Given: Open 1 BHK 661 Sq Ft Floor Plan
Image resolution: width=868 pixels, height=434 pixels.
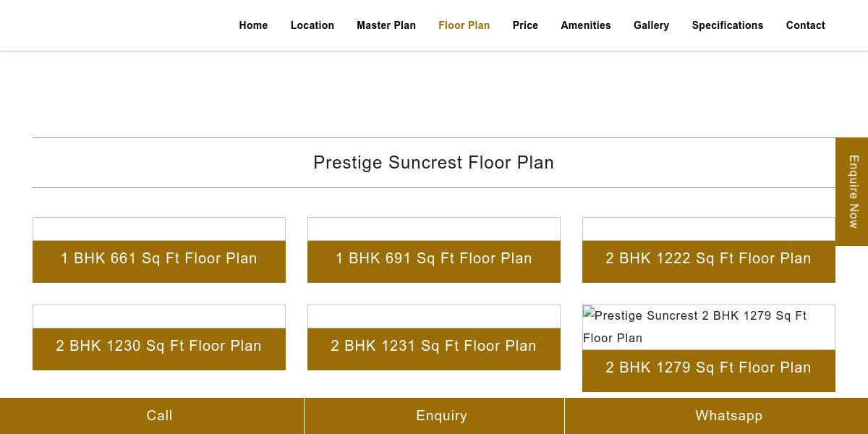Looking at the screenshot, I should point(159,259).
